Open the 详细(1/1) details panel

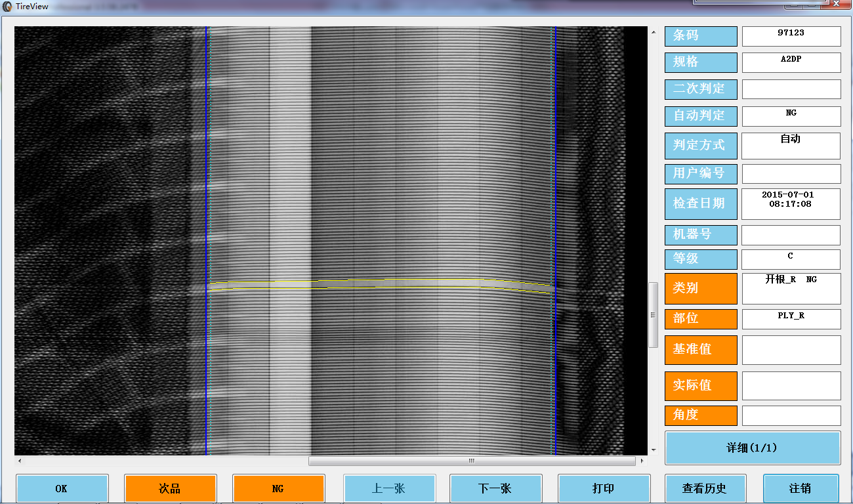click(752, 448)
